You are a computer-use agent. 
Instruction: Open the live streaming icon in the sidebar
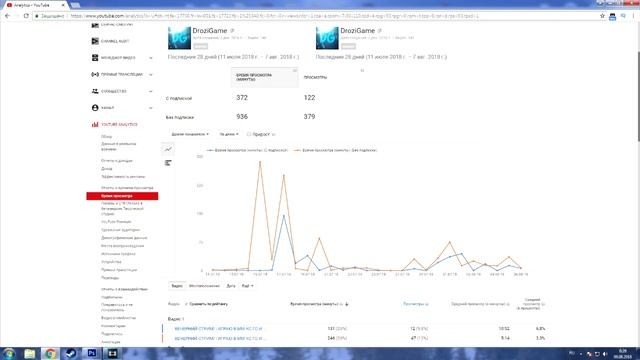[95, 75]
